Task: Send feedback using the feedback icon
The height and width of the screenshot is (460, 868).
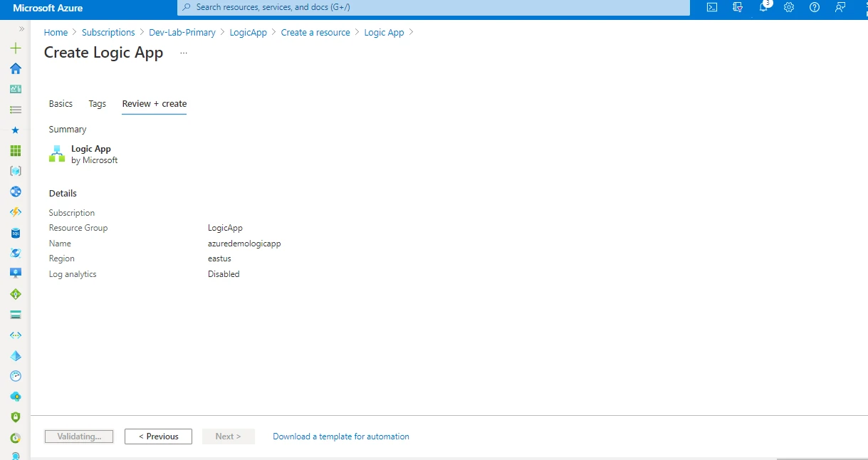Action: 840,8
